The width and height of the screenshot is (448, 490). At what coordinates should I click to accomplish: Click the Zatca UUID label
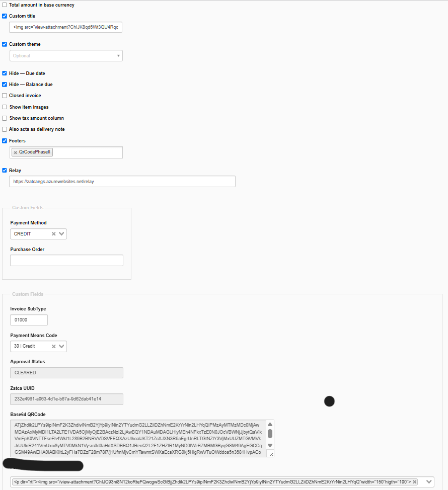23,388
